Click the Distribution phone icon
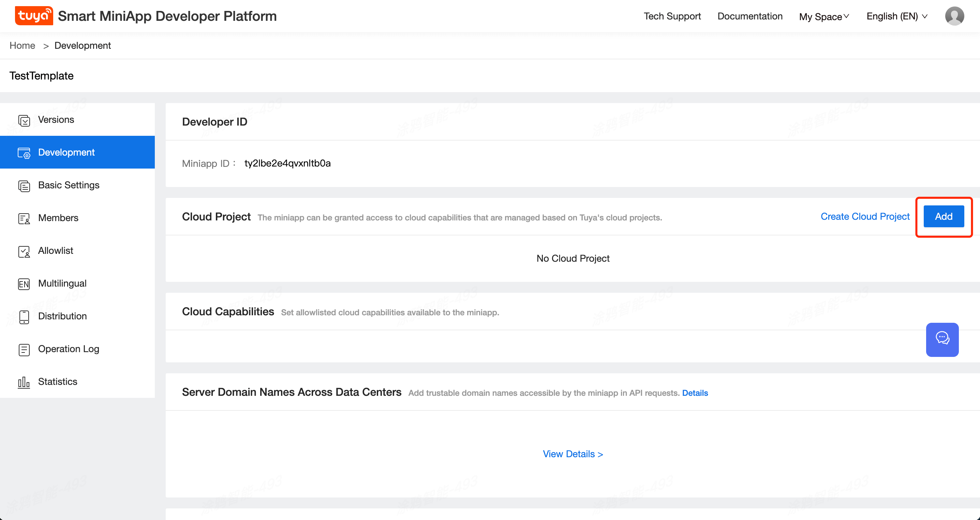The width and height of the screenshot is (980, 520). [24, 317]
